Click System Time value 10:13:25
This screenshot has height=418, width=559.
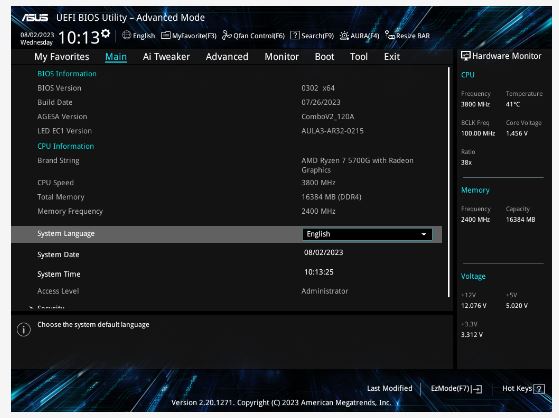point(319,272)
